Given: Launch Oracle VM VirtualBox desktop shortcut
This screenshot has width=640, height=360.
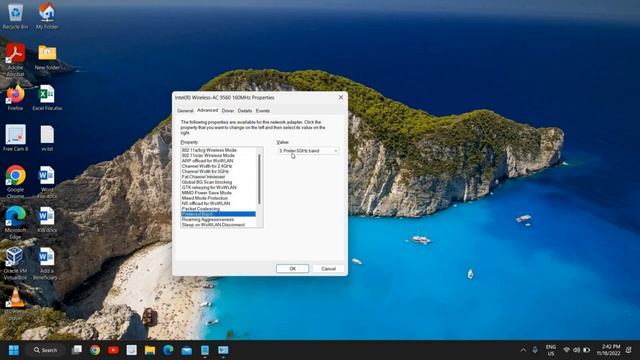Looking at the screenshot, I should click(15, 263).
